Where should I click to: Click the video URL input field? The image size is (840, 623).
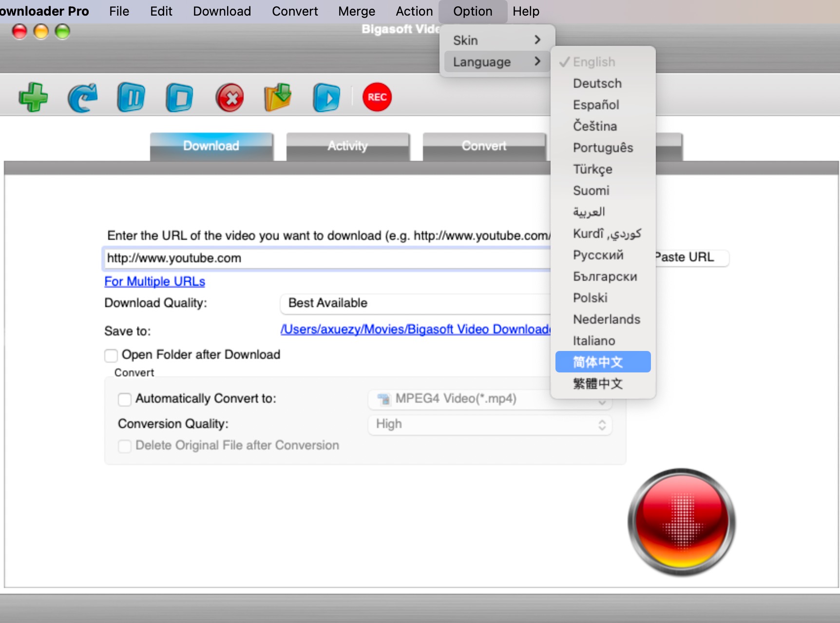326,258
